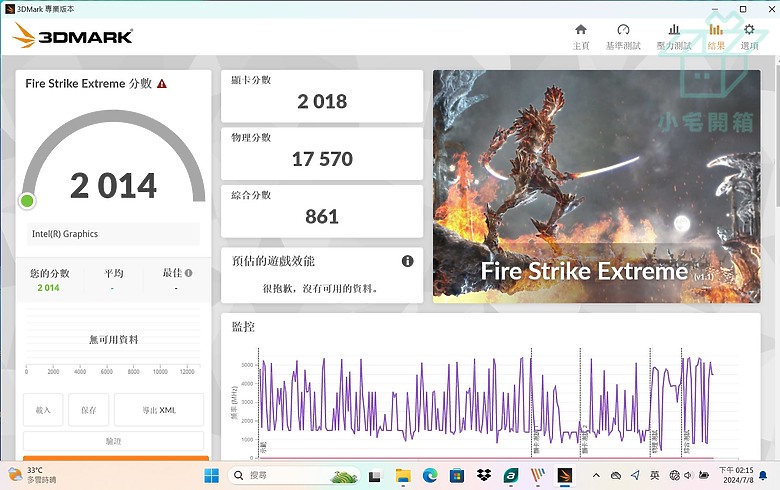Open the 基準測試 benchmarks section
780x490 pixels.
pyautogui.click(x=623, y=37)
